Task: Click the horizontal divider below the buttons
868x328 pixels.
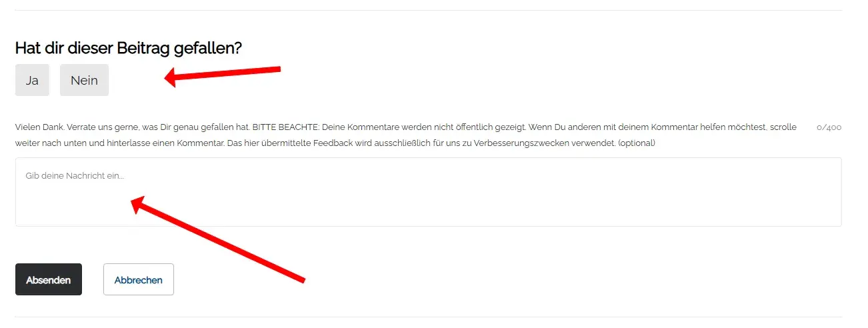Action: point(428,317)
